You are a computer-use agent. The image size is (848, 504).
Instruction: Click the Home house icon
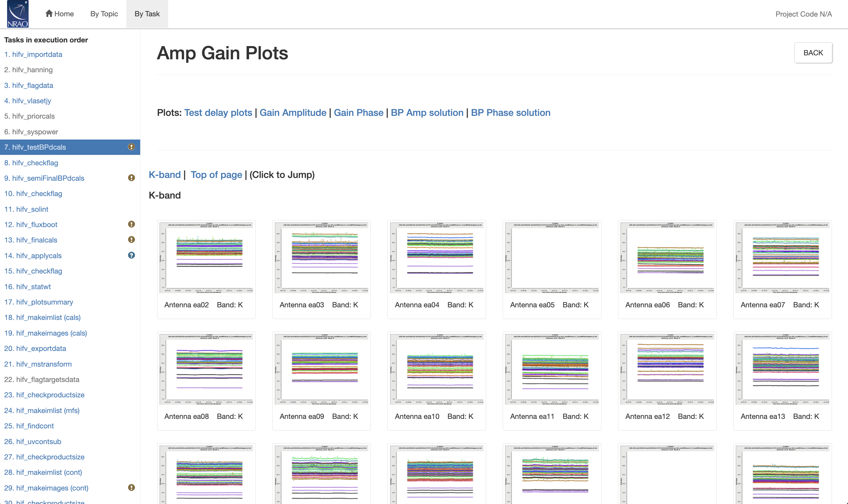pos(49,14)
